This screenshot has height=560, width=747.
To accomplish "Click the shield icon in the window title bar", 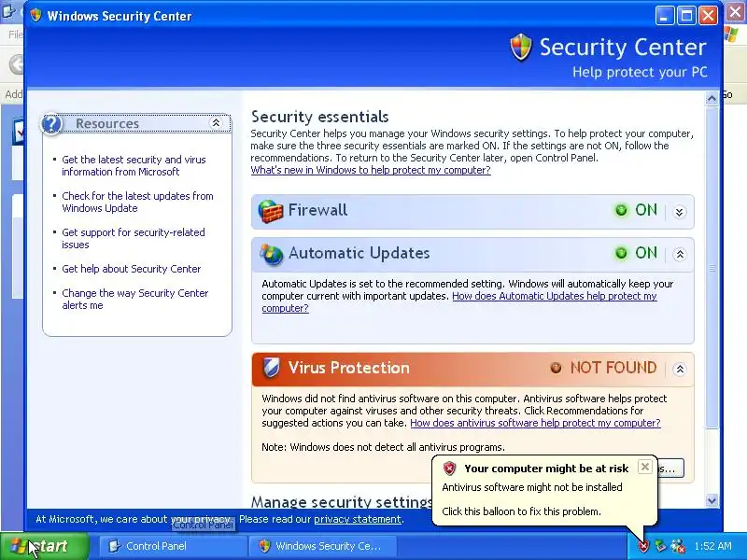I will tap(35, 16).
